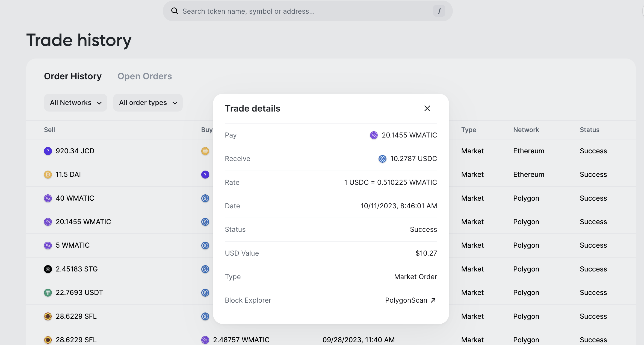
Task: Click the 2.48757 WMATIC buy amount row
Action: click(x=241, y=340)
